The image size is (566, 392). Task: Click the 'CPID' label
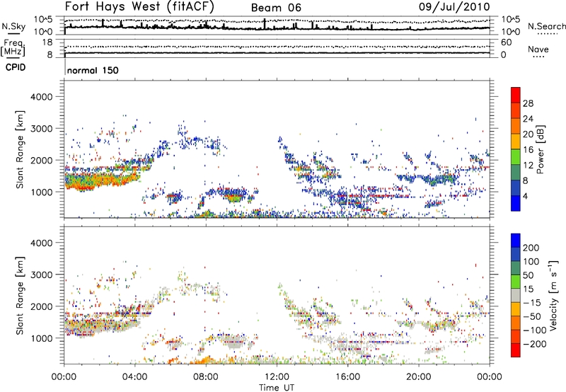click(x=16, y=67)
